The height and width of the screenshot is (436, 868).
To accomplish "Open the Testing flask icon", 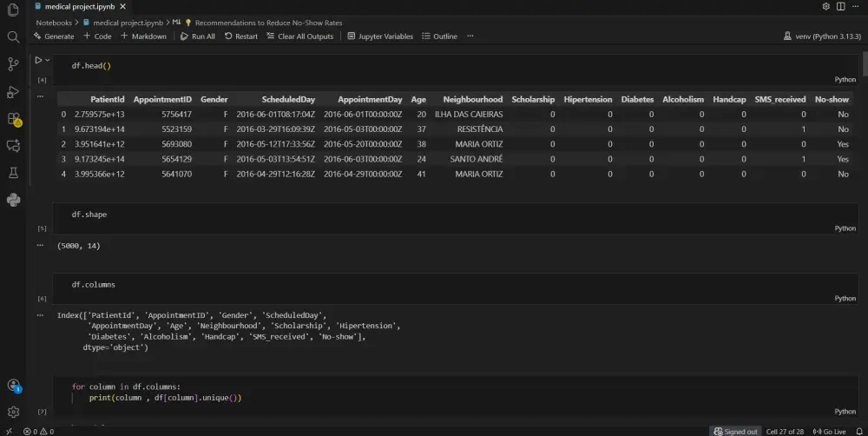I will tap(13, 173).
